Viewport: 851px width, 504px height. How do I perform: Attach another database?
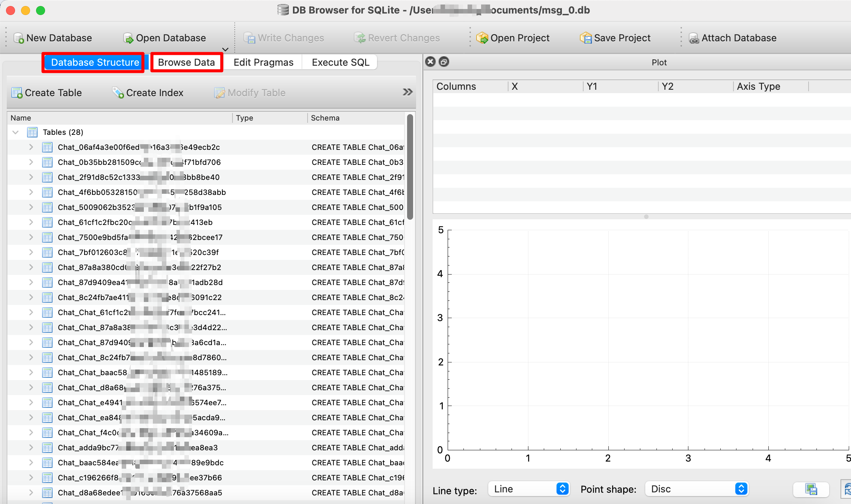point(732,38)
